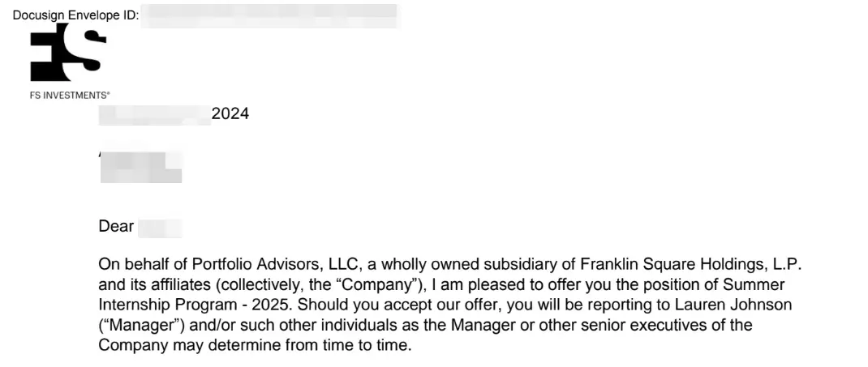Select the "Docusign Envelope ID:" label
Image resolution: width=868 pixels, height=367 pixels.
point(75,15)
